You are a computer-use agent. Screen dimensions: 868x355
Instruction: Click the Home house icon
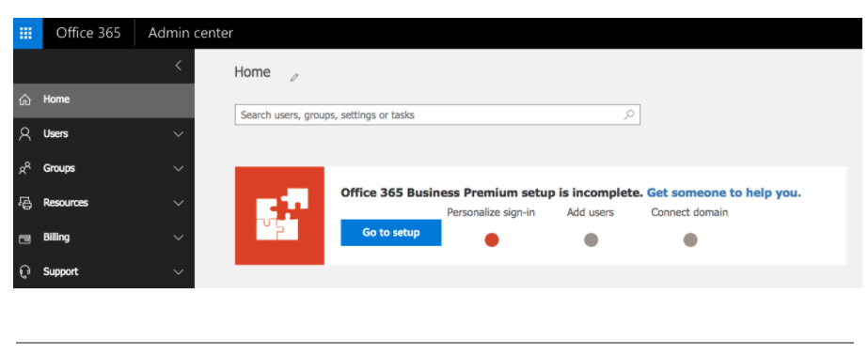(x=24, y=100)
